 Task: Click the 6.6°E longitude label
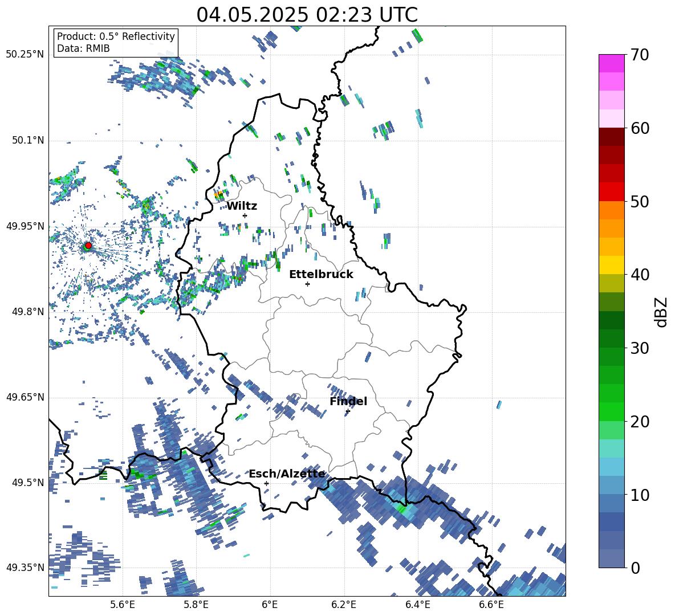pyautogui.click(x=491, y=605)
